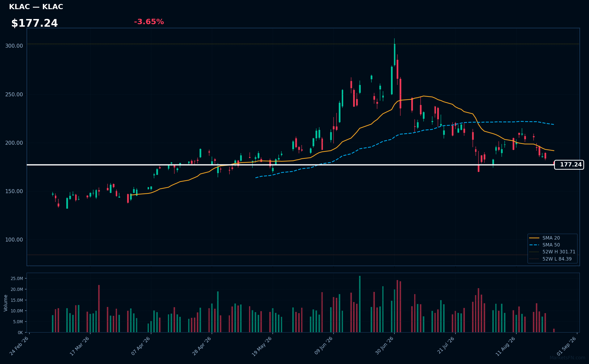
Task: Select the $177.24 headline price
Action: pyautogui.click(x=35, y=23)
